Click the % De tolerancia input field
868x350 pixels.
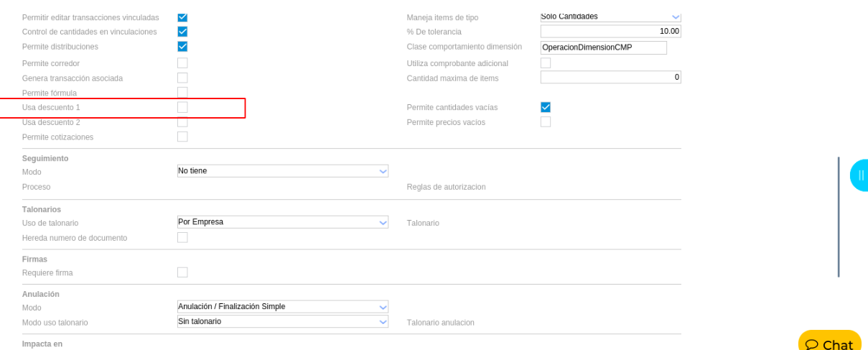pos(611,32)
